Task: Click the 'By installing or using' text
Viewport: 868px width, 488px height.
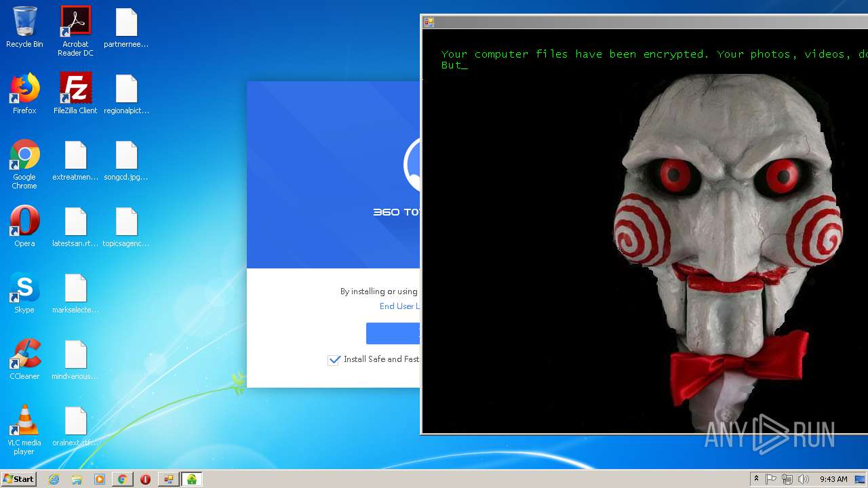Action: tap(379, 291)
